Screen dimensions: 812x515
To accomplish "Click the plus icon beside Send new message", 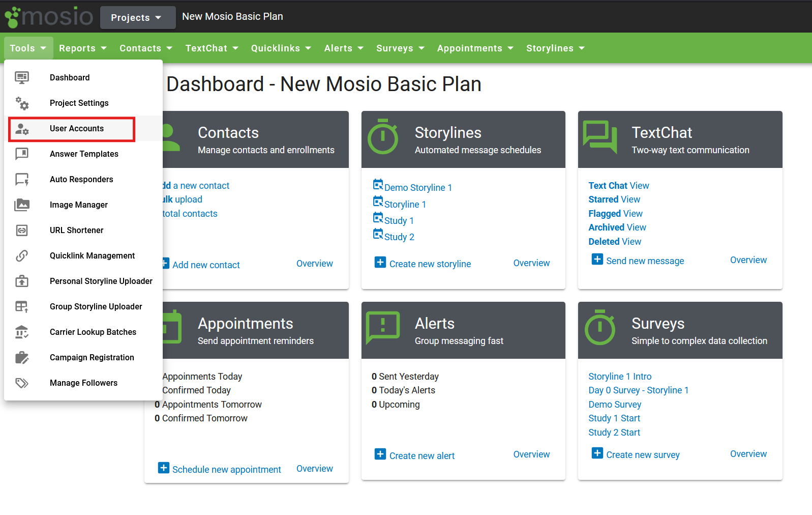I will coord(597,259).
